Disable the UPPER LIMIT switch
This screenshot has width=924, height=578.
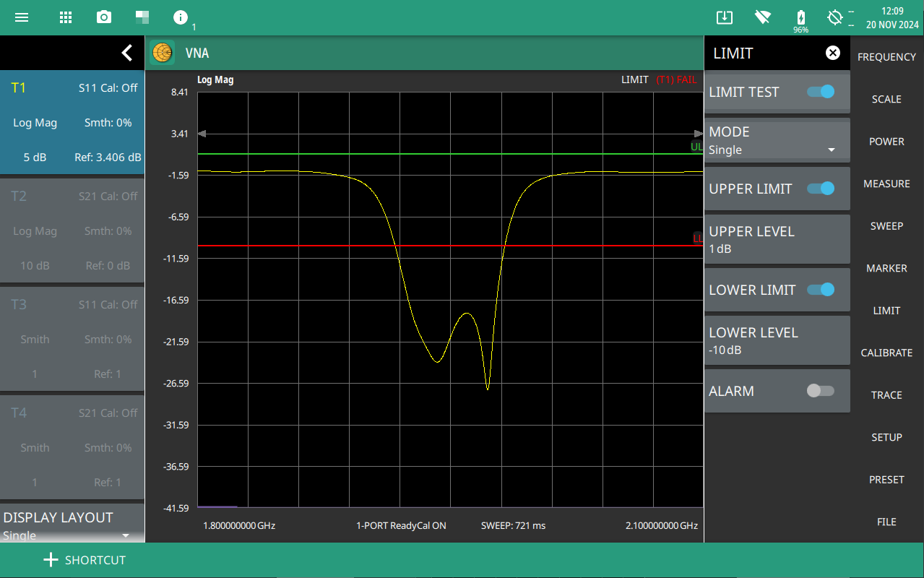coord(821,189)
